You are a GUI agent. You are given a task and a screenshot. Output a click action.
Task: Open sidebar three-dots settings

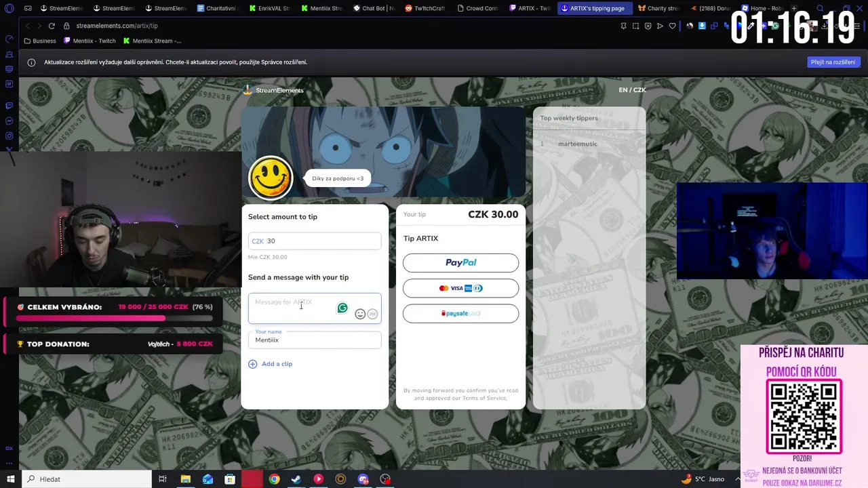tap(9, 464)
